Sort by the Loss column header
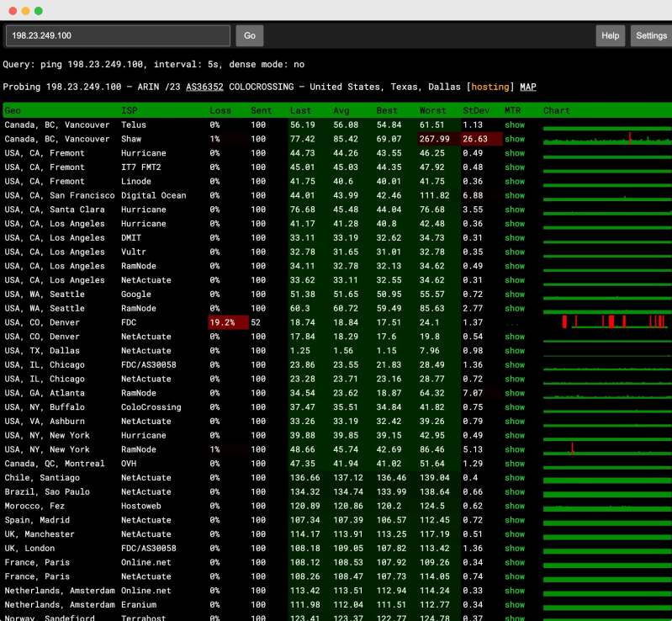672x621 pixels. [x=220, y=110]
